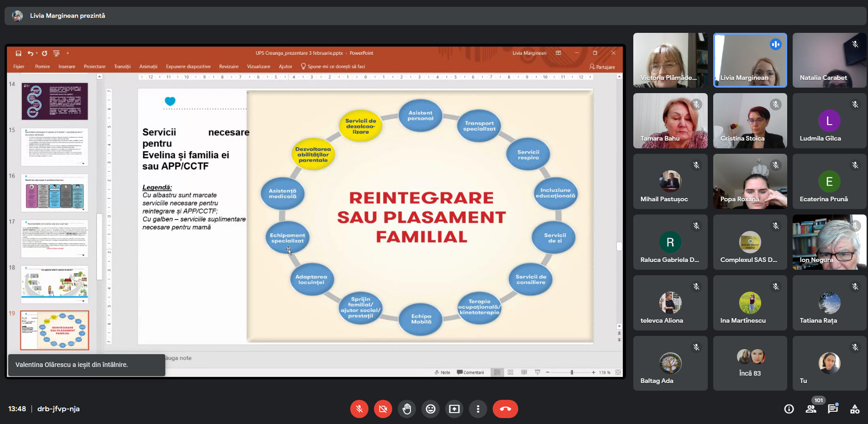Click the Note button in status bar
The image size is (868, 424).
pyautogui.click(x=442, y=372)
